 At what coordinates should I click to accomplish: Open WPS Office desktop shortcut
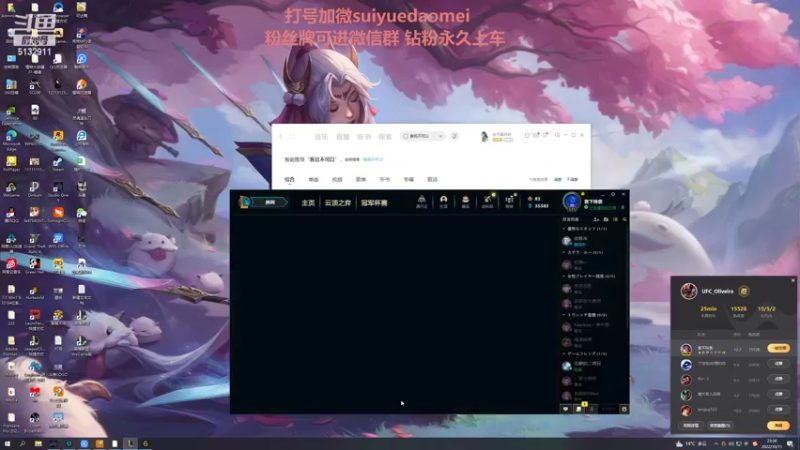point(58,241)
